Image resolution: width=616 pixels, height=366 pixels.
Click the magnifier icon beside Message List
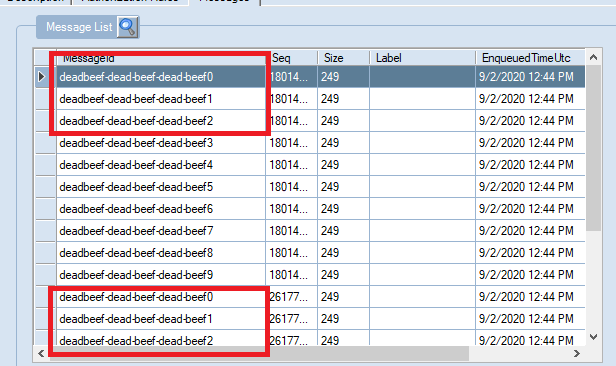128,27
